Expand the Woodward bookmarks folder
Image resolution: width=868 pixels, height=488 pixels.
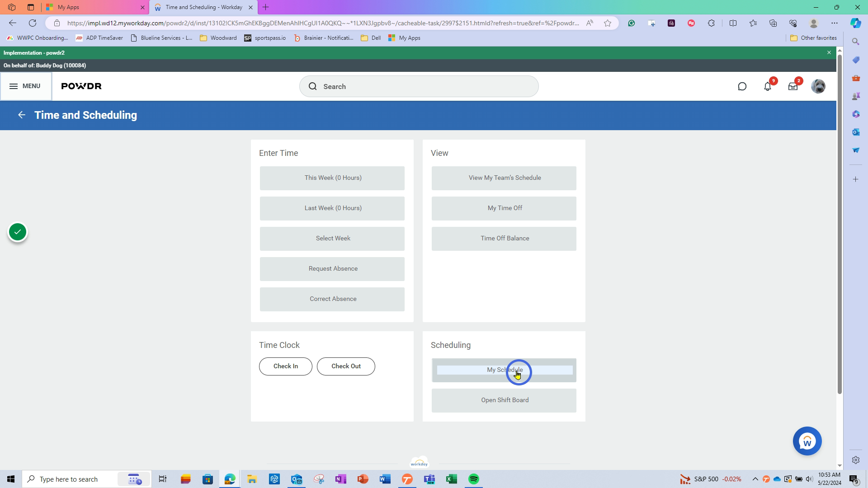click(x=218, y=38)
